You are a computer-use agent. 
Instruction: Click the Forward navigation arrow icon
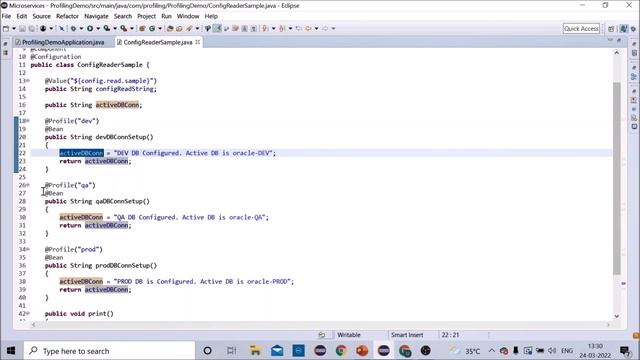coord(325,29)
